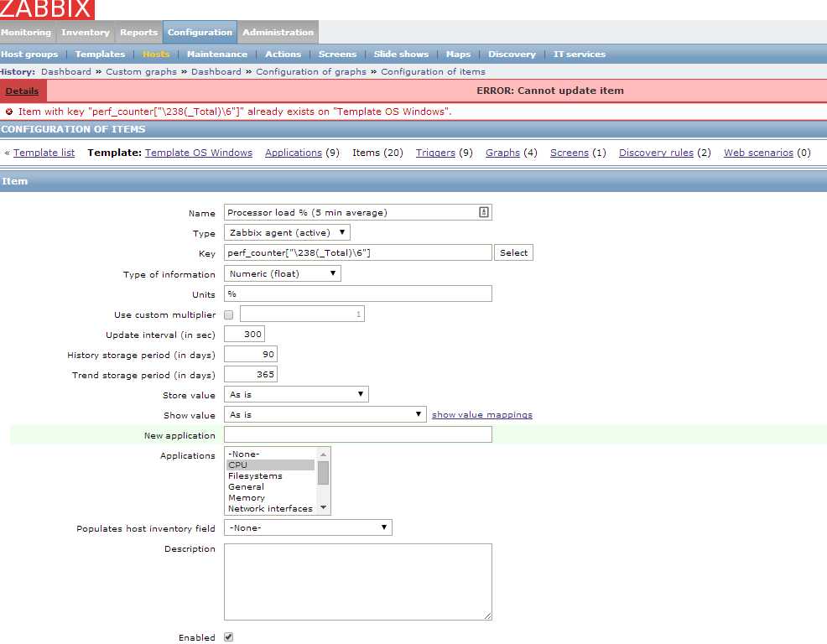827x644 pixels.
Task: Select -None- in Applications list
Action: [x=271, y=454]
